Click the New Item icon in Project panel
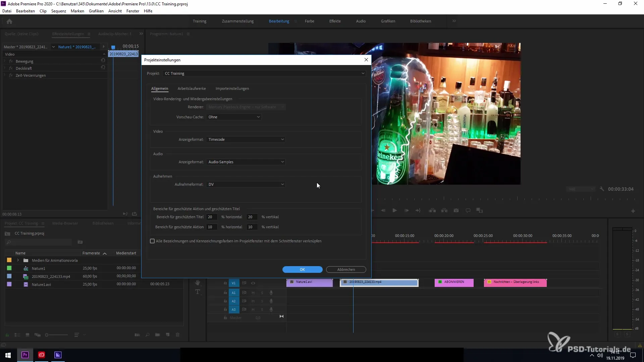The image size is (644, 362). click(167, 335)
